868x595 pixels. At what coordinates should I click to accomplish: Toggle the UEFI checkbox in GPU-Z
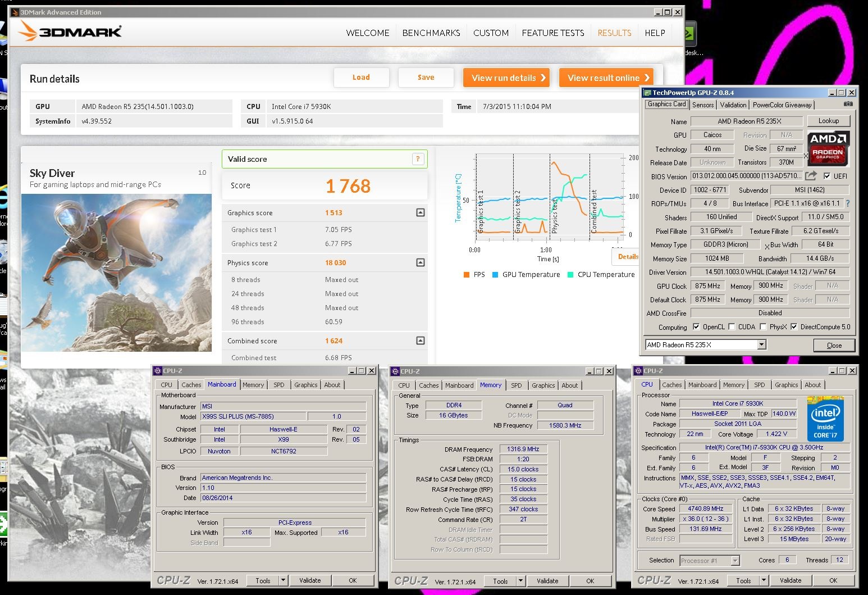(826, 176)
